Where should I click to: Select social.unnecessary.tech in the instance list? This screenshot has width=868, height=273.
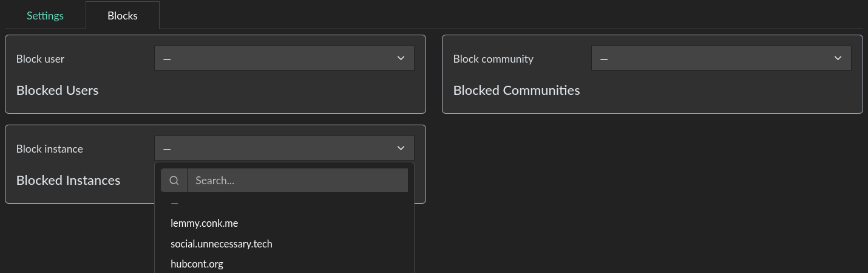coord(222,244)
